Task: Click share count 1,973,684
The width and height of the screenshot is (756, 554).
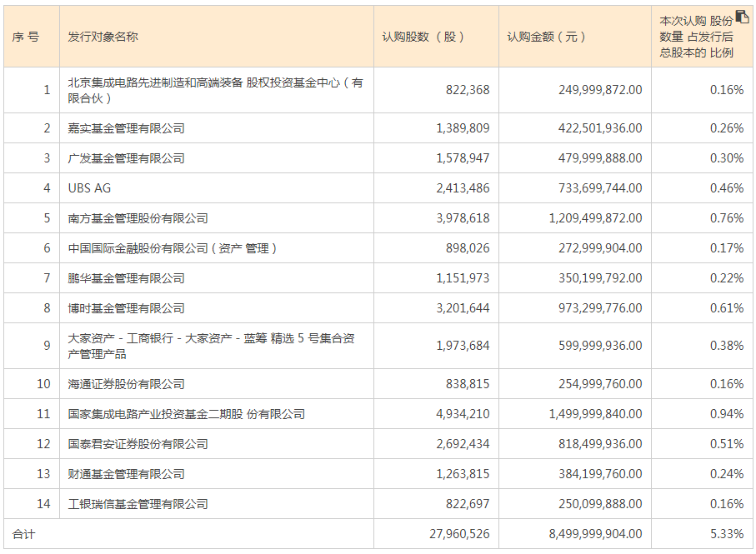Action: [x=463, y=346]
